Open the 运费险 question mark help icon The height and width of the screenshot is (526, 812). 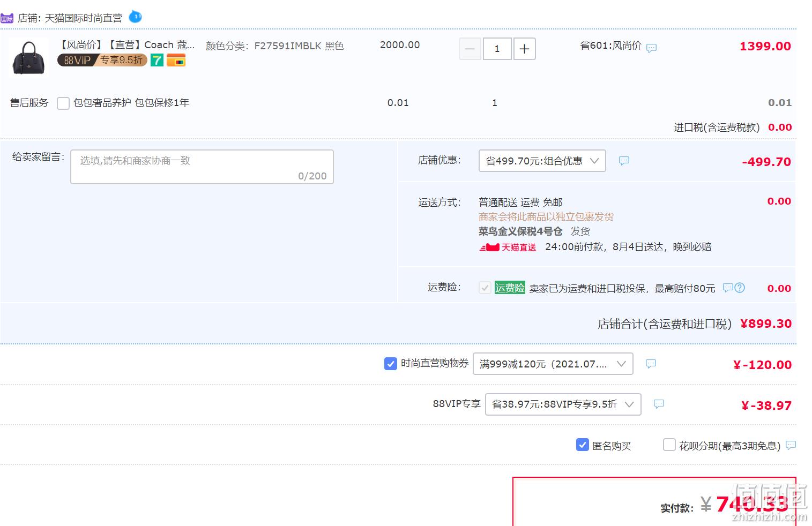[x=740, y=288]
